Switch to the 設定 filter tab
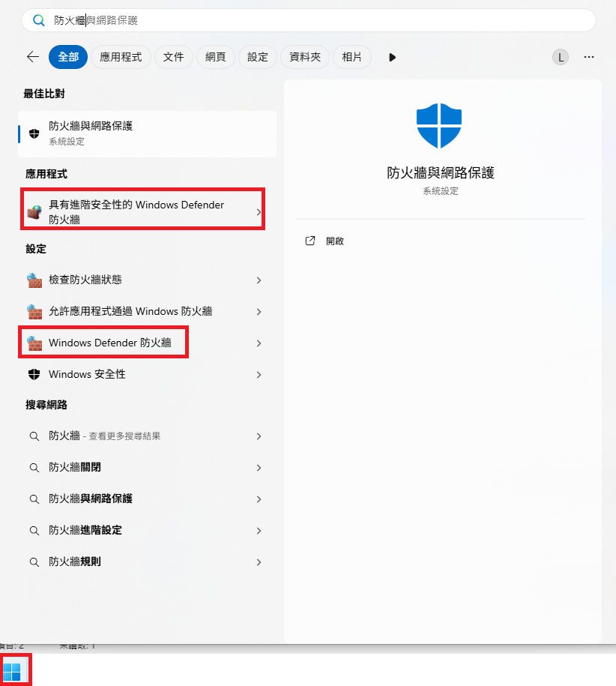616x686 pixels. [258, 57]
